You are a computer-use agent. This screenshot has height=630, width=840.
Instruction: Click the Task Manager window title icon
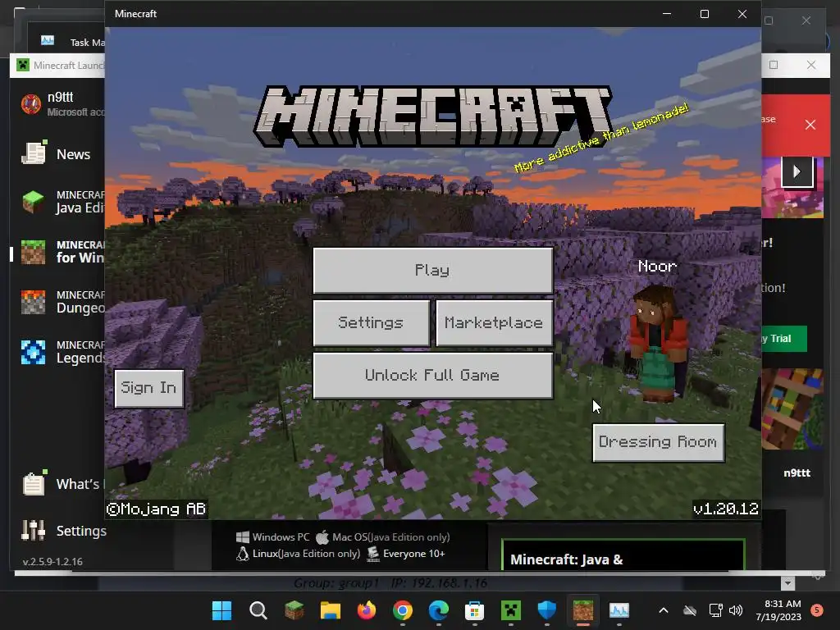click(48, 40)
